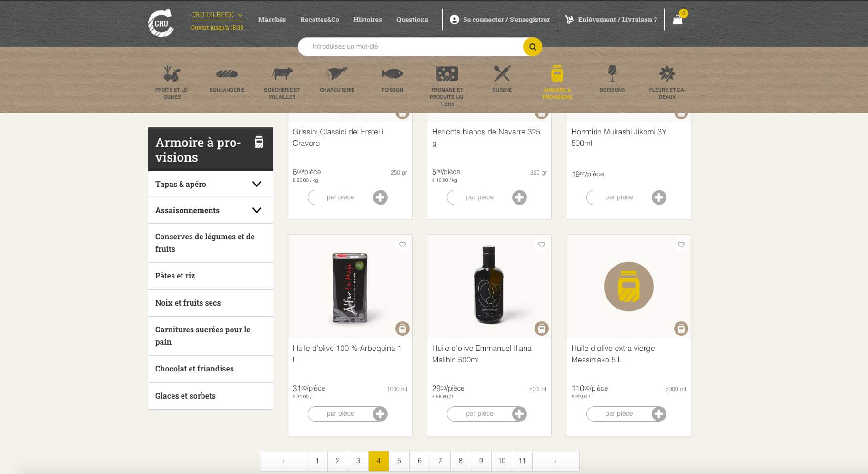
Task: Click the search magnifier icon
Action: tap(532, 47)
